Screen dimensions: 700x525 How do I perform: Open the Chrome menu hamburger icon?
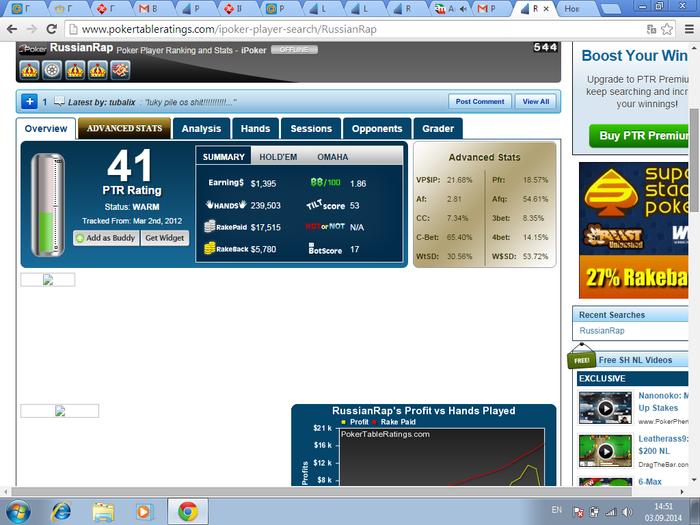tap(689, 29)
